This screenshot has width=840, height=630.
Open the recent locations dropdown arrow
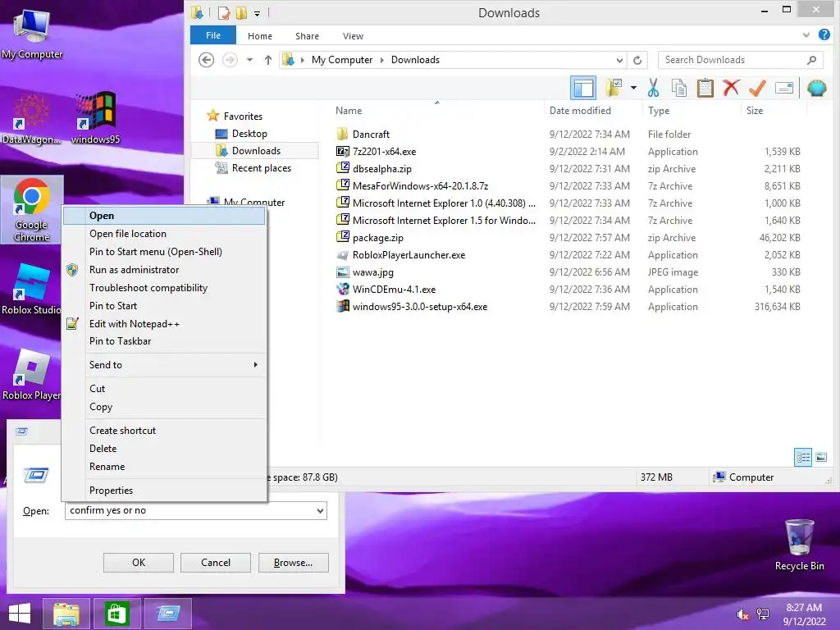coord(249,60)
